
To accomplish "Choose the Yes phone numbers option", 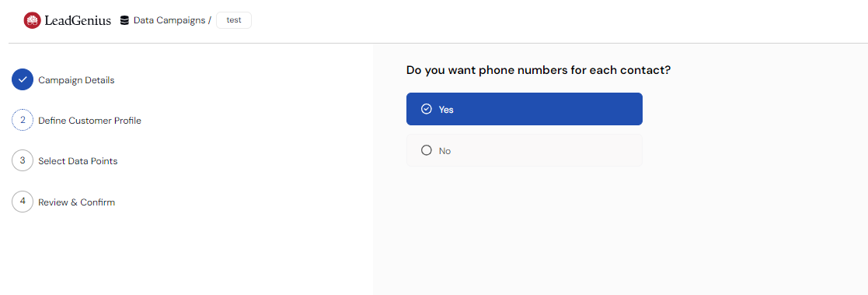I will point(525,109).
